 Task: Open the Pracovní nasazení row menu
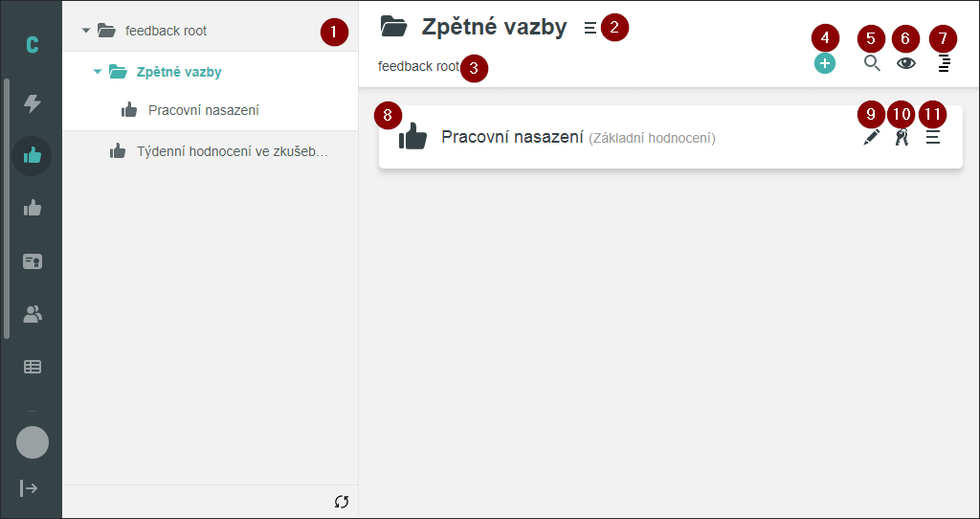click(x=932, y=138)
